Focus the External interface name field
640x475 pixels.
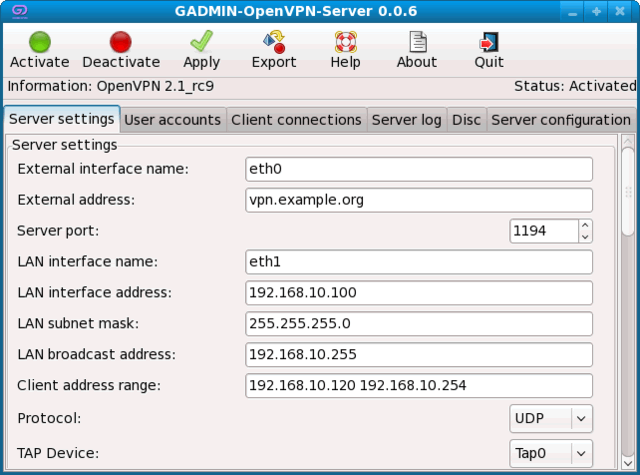click(419, 169)
